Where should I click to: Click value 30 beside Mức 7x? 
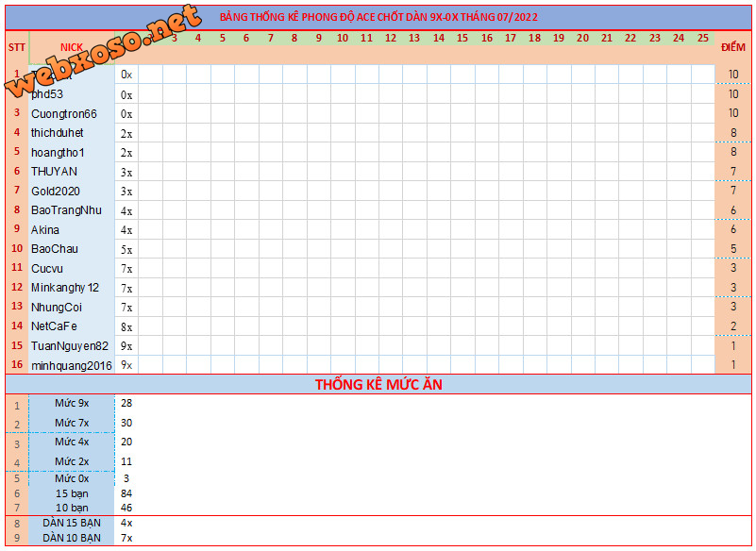click(x=126, y=423)
